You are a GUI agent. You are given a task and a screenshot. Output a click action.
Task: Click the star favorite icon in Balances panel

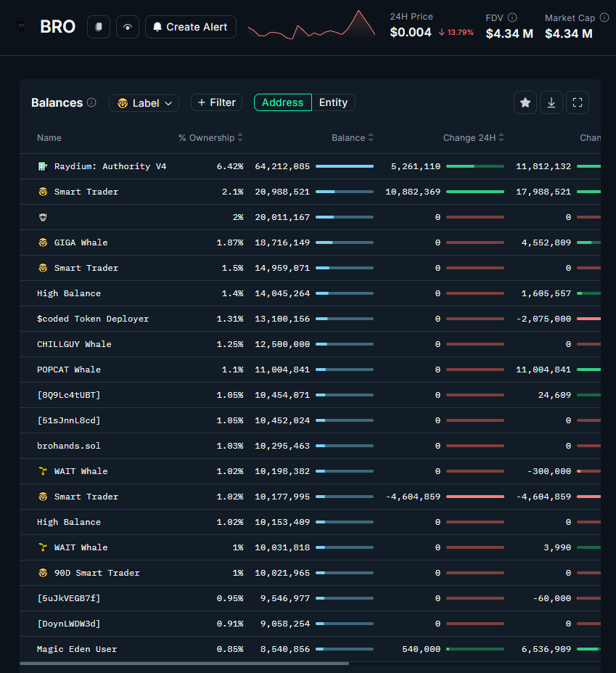coord(525,102)
